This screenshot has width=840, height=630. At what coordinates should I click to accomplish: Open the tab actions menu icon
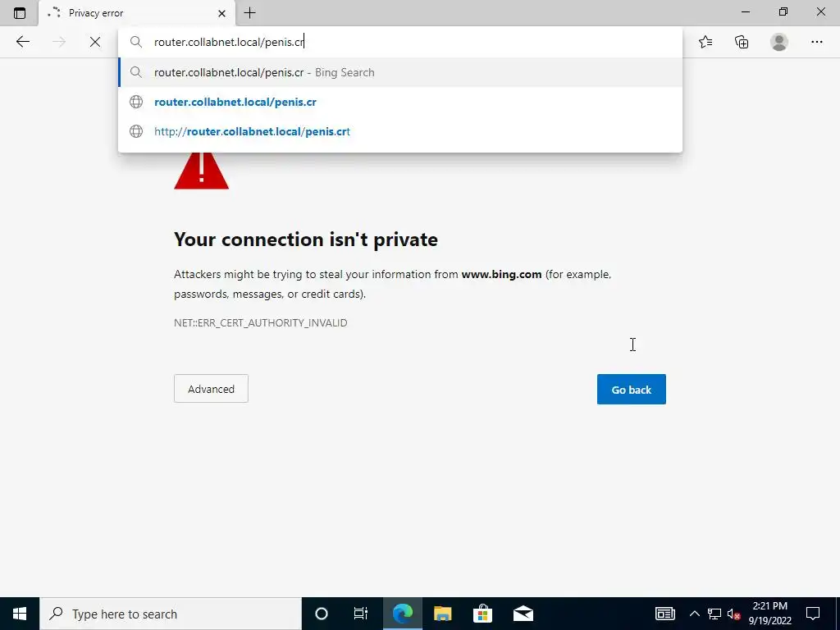(20, 13)
